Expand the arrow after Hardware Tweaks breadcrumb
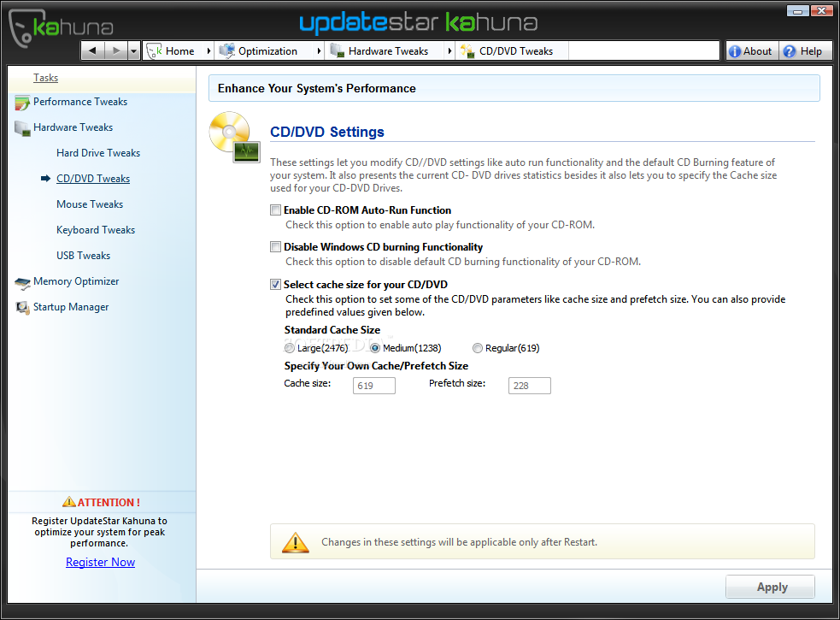 coord(449,51)
